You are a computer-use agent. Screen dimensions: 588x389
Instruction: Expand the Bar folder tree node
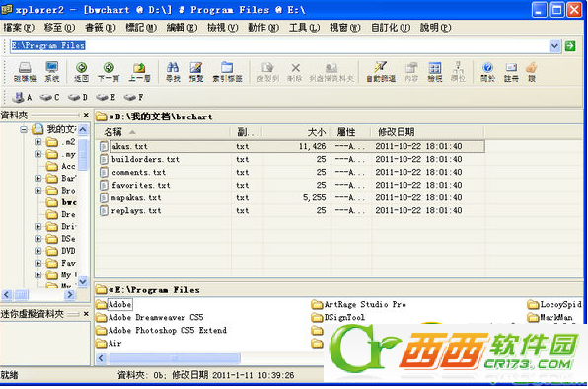pyautogui.click(x=37, y=178)
